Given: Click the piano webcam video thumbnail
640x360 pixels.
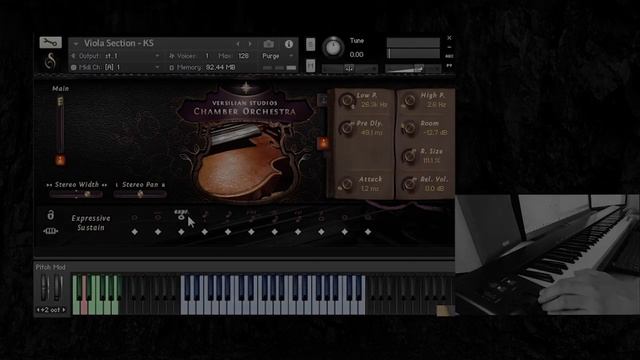Looking at the screenshot, I should [x=547, y=254].
